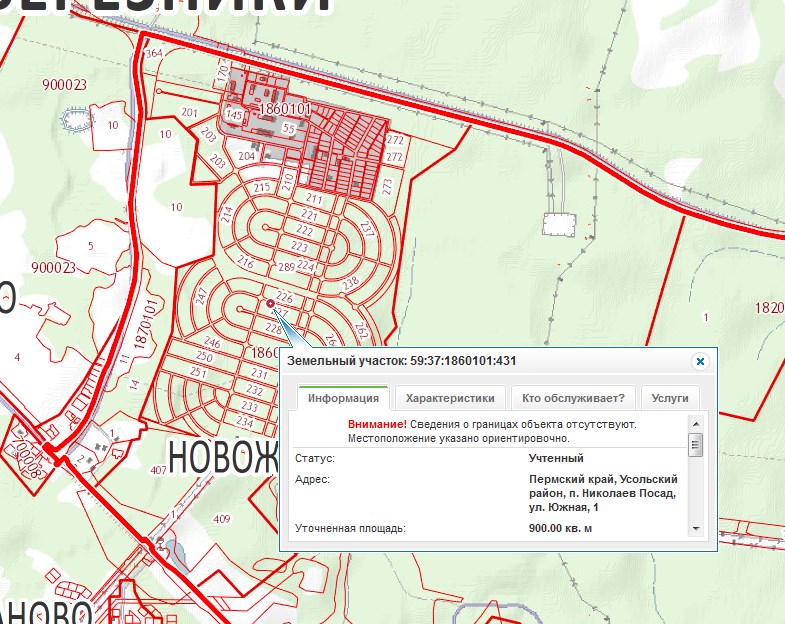Click the scrollbar down arrow in popup
Screen dimensions: 785x624
(696, 529)
